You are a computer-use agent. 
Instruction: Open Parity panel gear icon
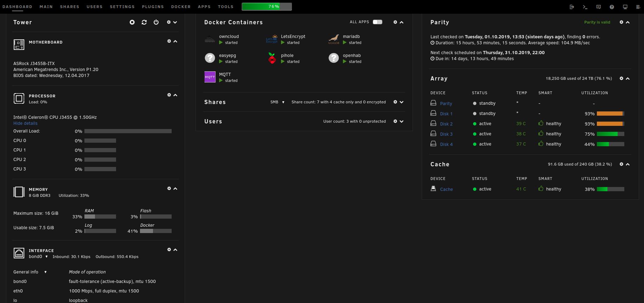pyautogui.click(x=621, y=22)
